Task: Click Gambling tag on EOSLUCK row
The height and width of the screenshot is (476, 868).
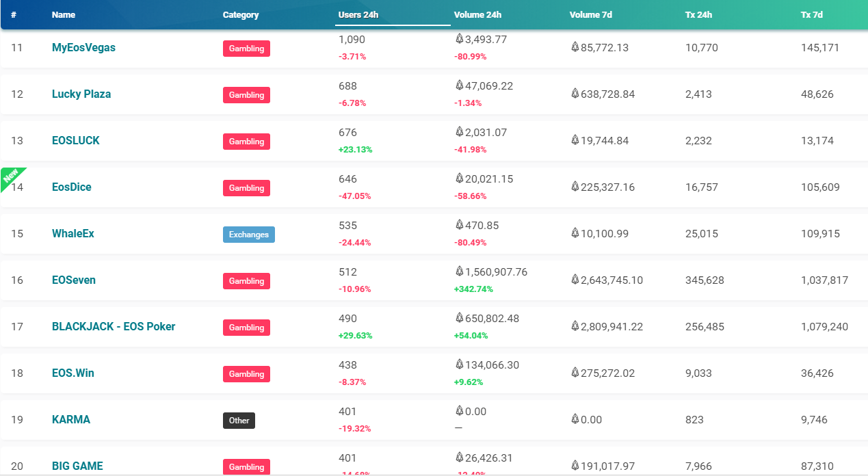Action: 246,142
